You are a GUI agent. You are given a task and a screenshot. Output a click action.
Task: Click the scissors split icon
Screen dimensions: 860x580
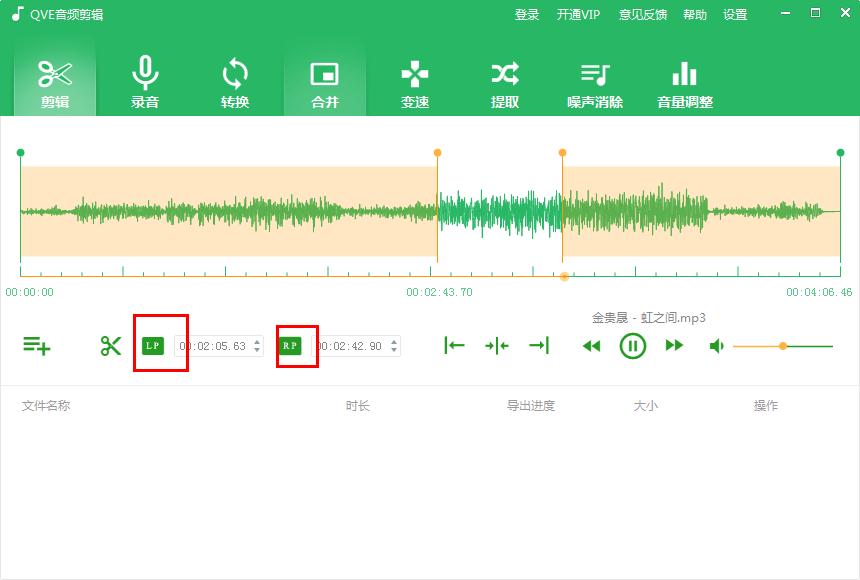111,344
